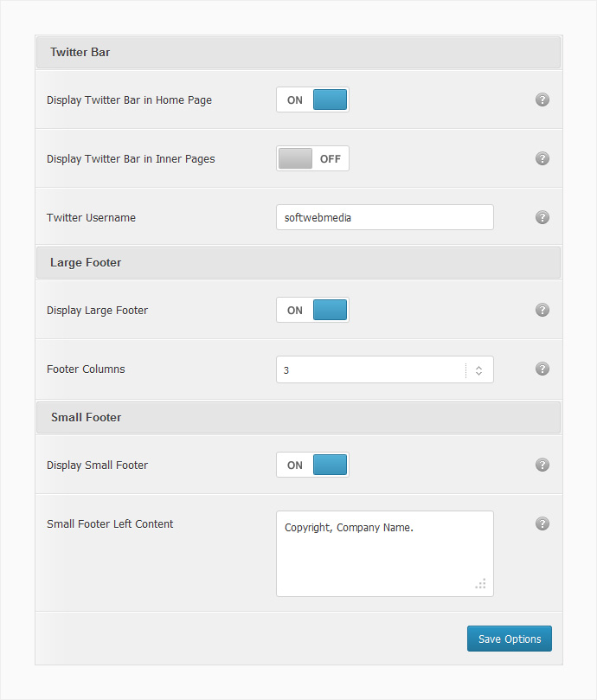597x700 pixels.
Task: Click help icon beside Twitter Username
Action: click(x=542, y=217)
